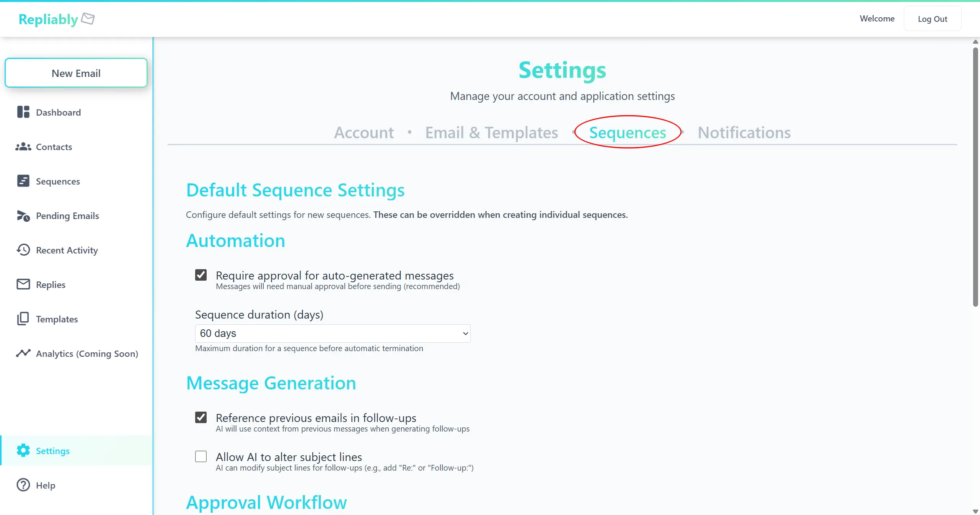Open Sequences using its sidebar icon
This screenshot has height=515, width=980.
point(23,181)
